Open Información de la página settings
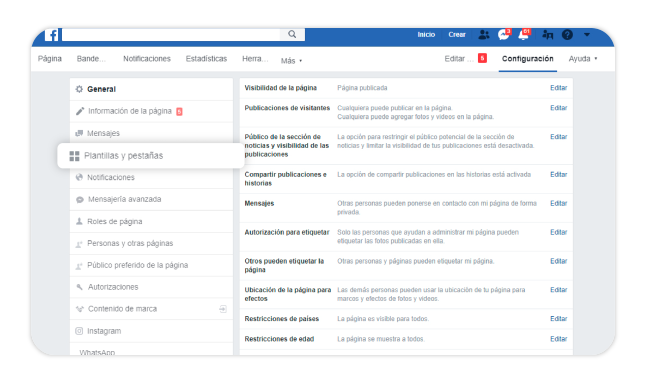646x383 pixels. (x=151, y=111)
